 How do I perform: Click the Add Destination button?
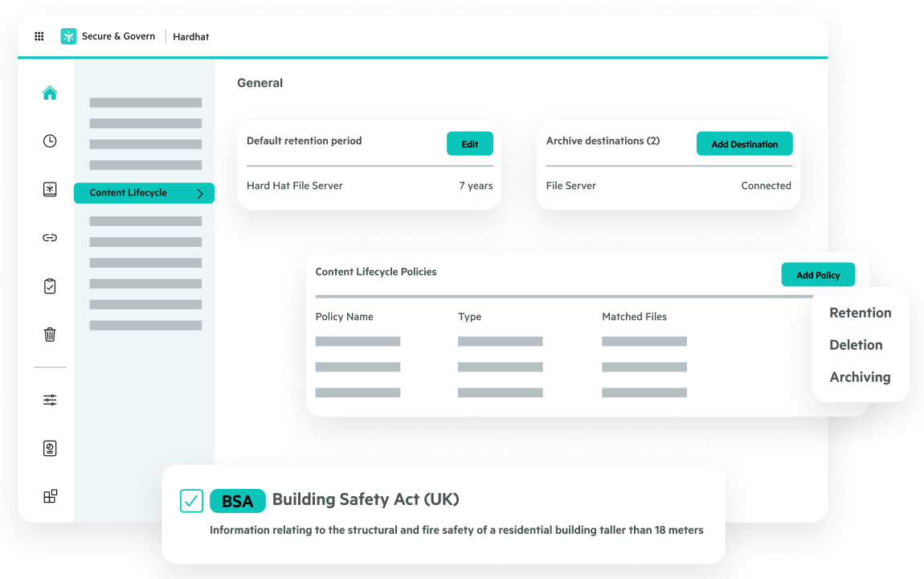pyautogui.click(x=744, y=144)
